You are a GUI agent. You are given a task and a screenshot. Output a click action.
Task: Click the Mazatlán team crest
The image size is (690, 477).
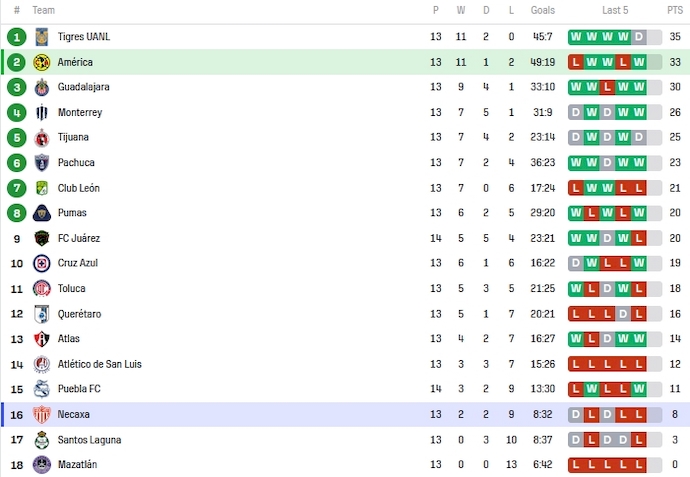click(x=42, y=464)
